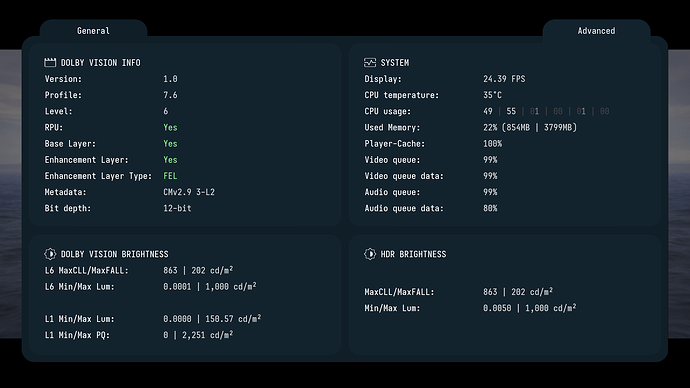
Task: Click the 'Enhancement Layer Type:' label
Action: coord(98,176)
